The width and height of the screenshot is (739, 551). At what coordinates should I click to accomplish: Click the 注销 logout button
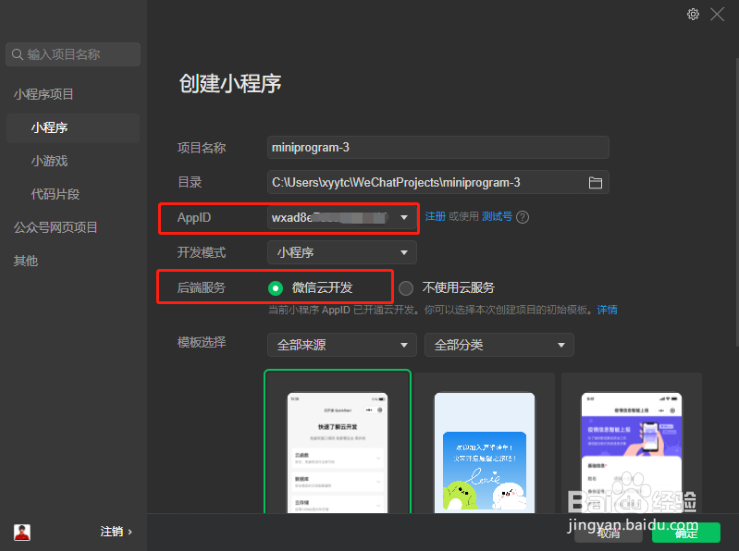(116, 532)
